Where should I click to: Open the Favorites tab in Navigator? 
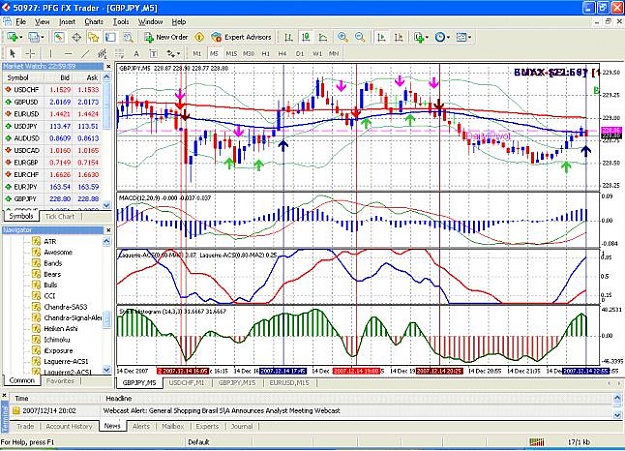point(60,381)
